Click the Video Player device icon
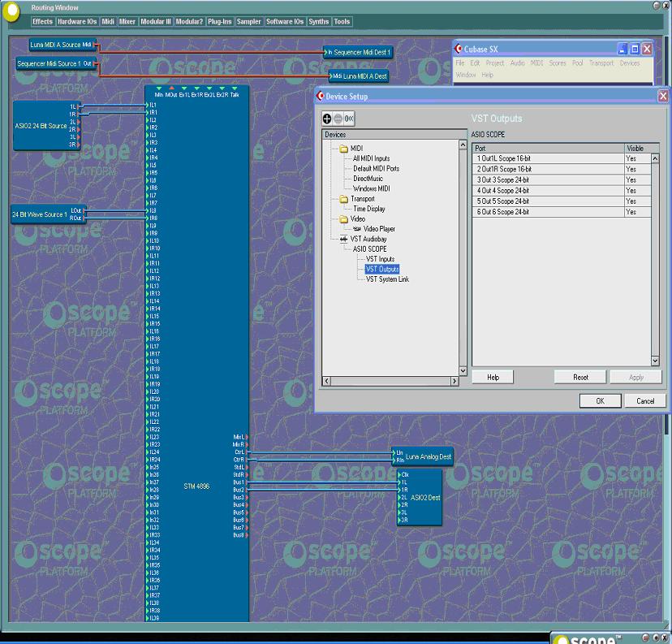 pos(357,229)
